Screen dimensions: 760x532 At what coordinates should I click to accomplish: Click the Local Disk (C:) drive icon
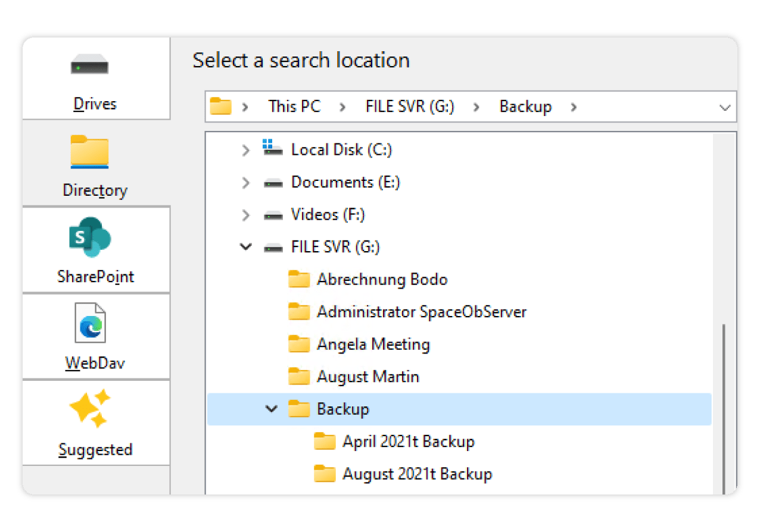273,149
